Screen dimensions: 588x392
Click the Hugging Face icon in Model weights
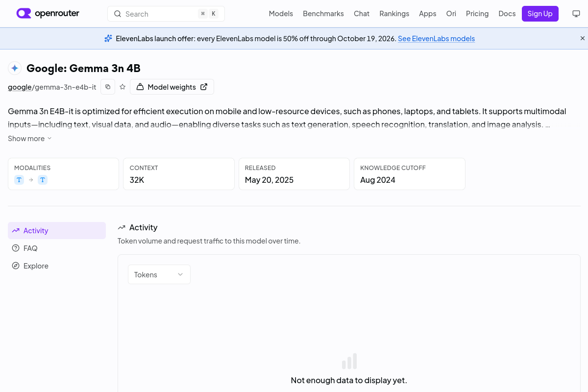[140, 87]
